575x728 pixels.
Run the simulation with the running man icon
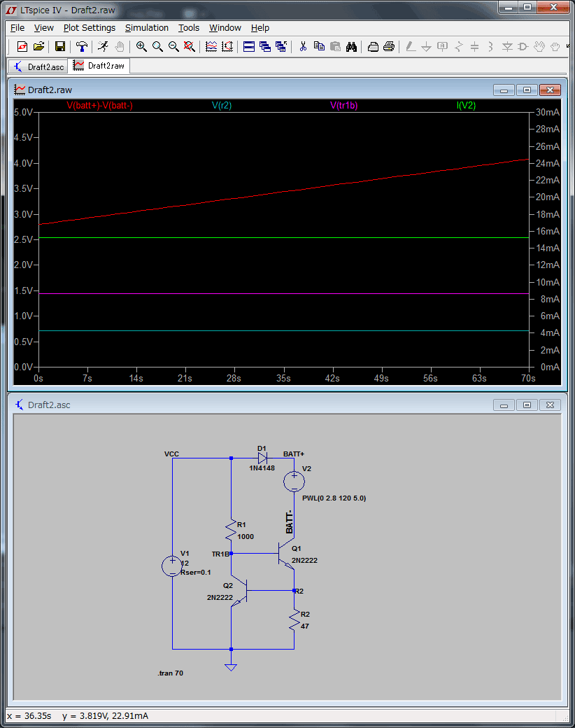tap(103, 46)
